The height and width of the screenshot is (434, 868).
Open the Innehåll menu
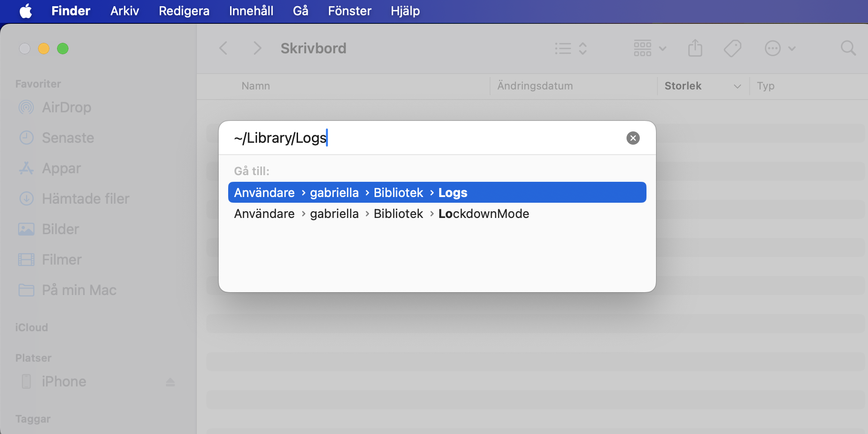coord(251,11)
